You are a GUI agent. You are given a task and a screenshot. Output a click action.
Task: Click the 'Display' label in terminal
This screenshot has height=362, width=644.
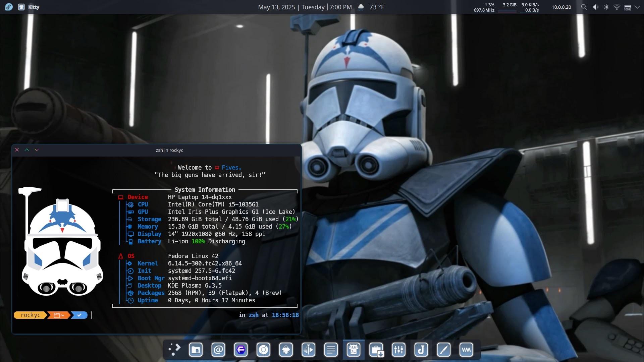coord(150,234)
